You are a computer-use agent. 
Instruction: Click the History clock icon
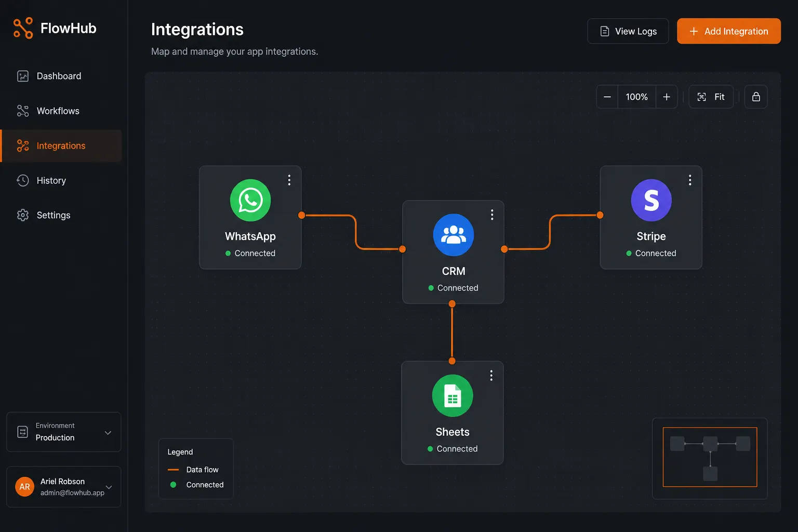click(23, 181)
